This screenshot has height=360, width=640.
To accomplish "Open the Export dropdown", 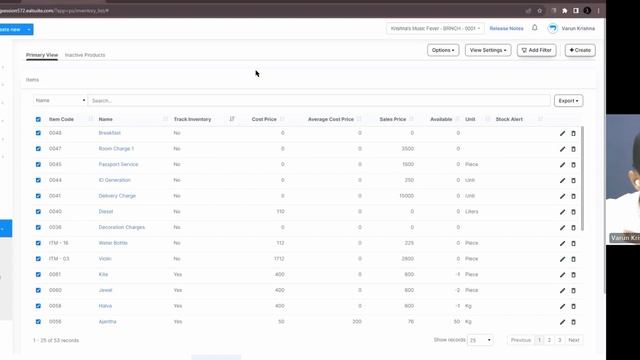I will coord(568,101).
